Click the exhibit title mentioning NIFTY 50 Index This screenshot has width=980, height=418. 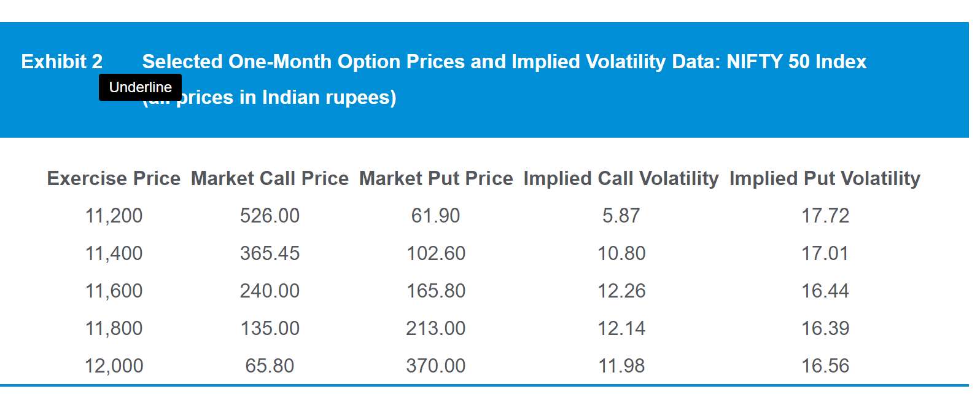[x=504, y=61]
